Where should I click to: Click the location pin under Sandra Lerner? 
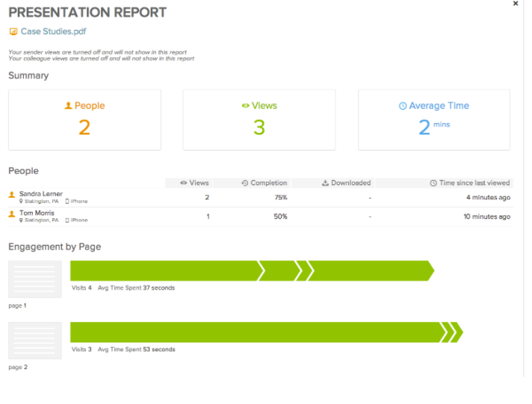(22, 201)
